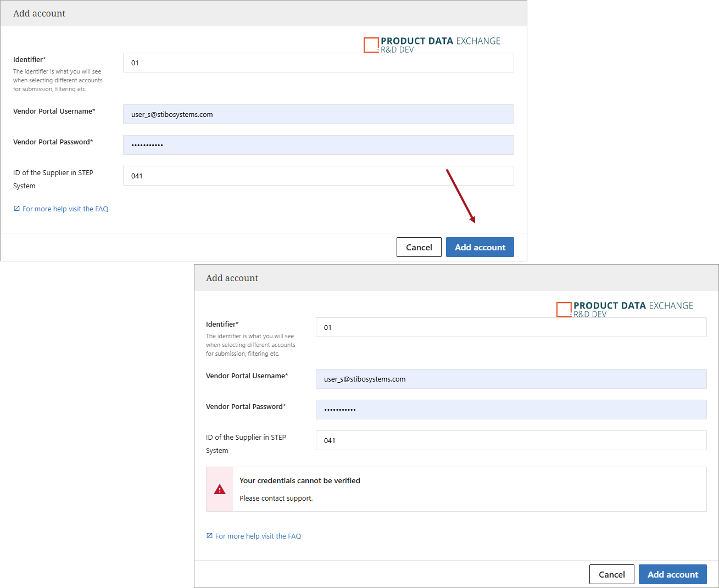
Task: Click Supplier ID field in error dialog
Action: coord(511,440)
